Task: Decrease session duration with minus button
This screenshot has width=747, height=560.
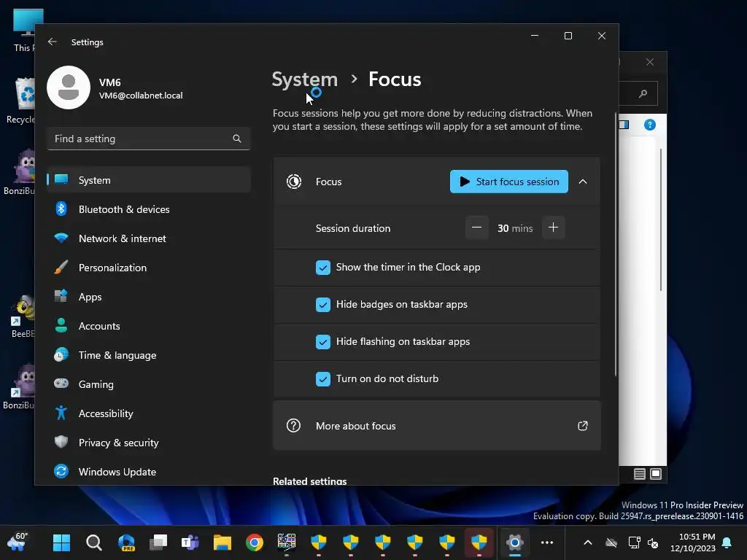Action: click(476, 227)
